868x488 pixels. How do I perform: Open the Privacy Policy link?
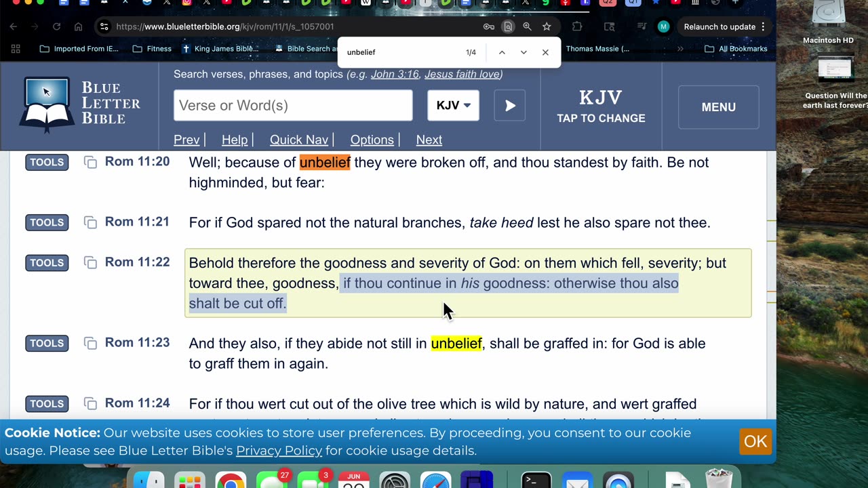[x=279, y=451]
